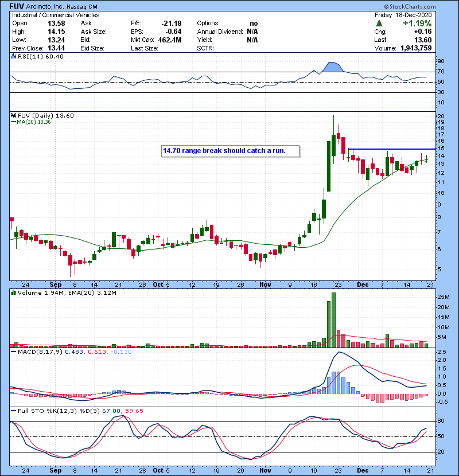Click the Chg value +0.16
Image resolution: width=459 pixels, height=476 pixels.
pyautogui.click(x=422, y=32)
